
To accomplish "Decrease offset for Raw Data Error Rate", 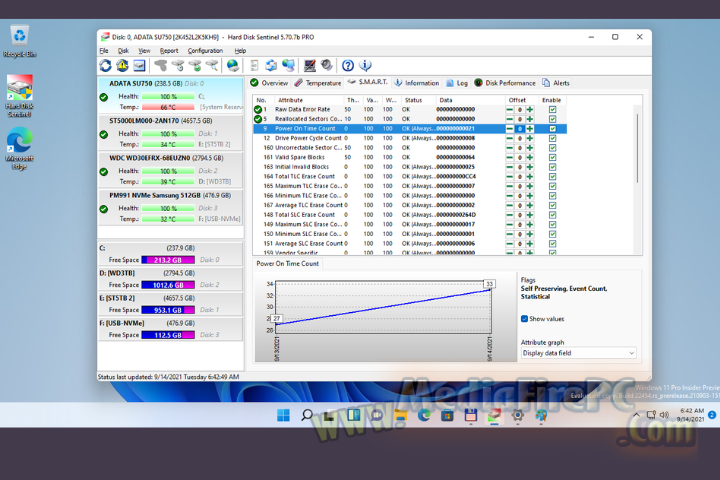I will 510,109.
